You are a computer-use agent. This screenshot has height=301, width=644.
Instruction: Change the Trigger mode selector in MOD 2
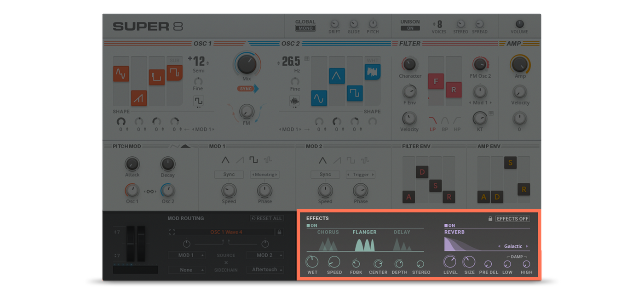[361, 175]
